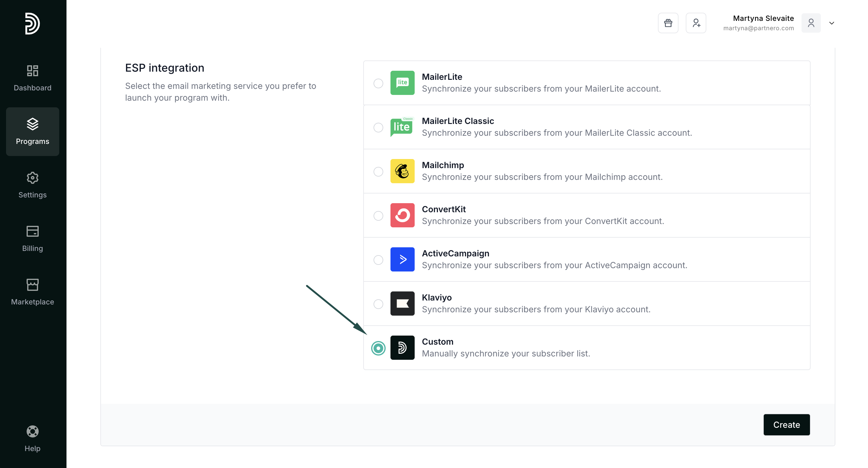Image resolution: width=868 pixels, height=468 pixels.
Task: Select the MailerLite Classic radio option
Action: [378, 128]
